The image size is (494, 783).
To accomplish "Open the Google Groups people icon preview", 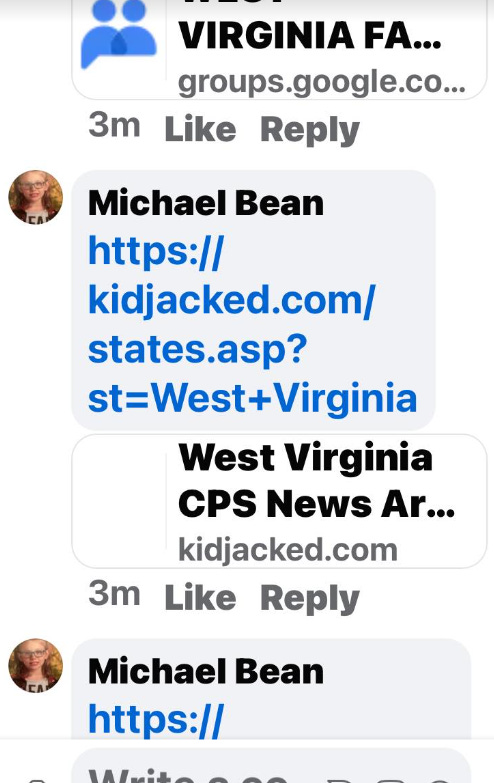I will [x=119, y=34].
